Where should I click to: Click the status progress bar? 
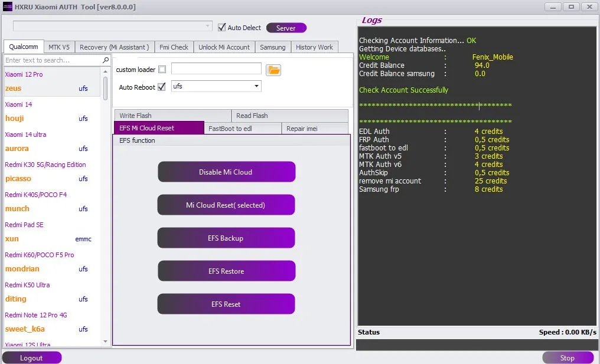click(x=477, y=345)
